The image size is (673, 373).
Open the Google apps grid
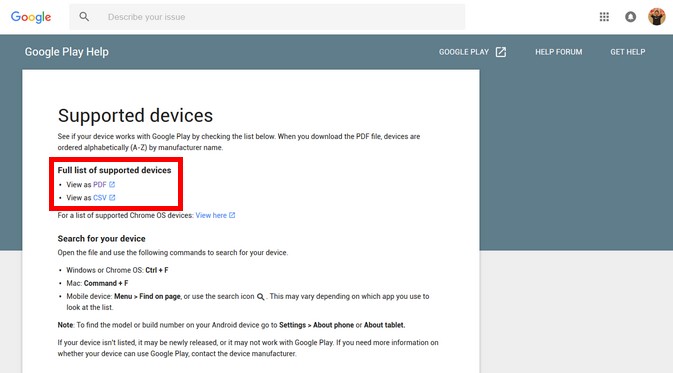[604, 17]
